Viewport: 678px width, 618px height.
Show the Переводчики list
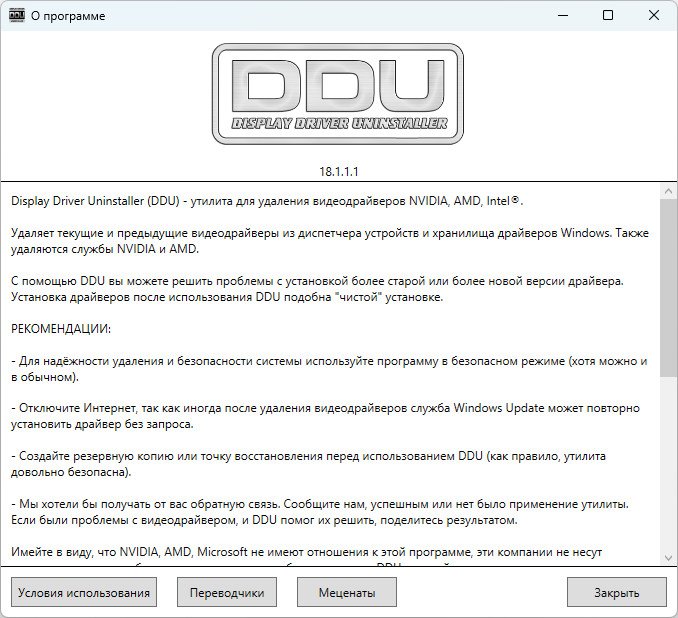click(227, 592)
